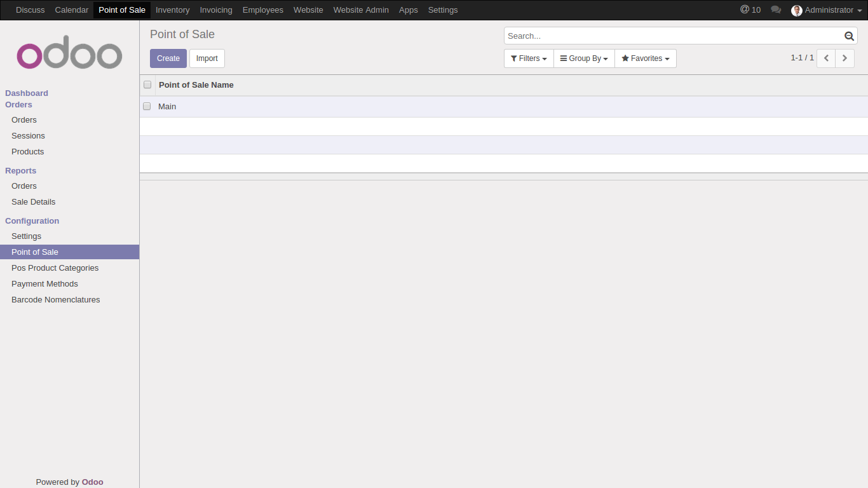Open the Favorites dropdown

(646, 58)
